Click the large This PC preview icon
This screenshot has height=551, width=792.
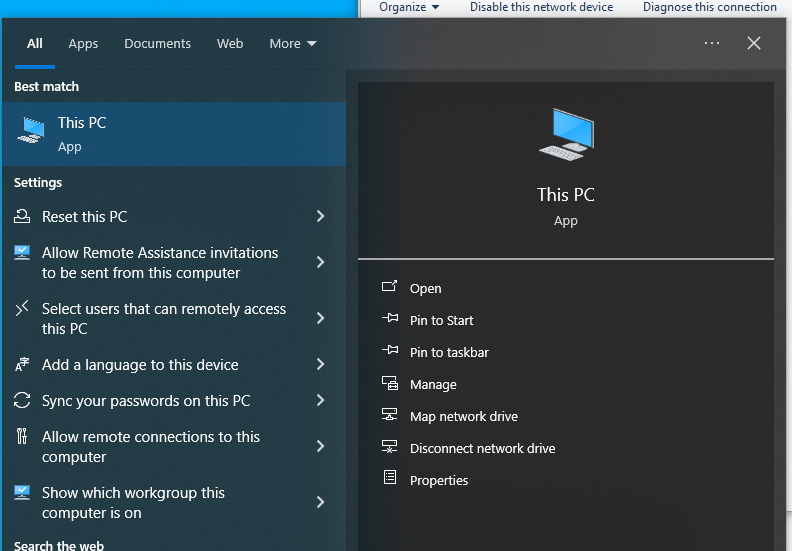(x=566, y=135)
